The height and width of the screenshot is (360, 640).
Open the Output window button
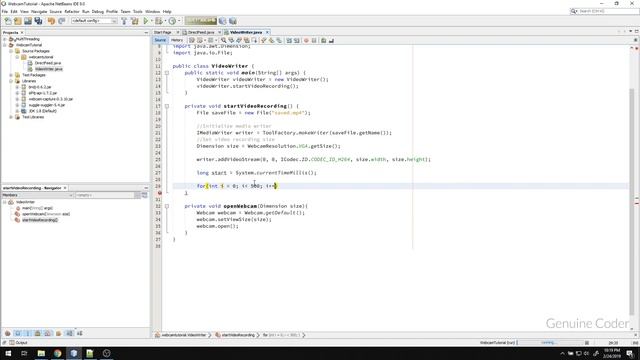(x=18, y=342)
